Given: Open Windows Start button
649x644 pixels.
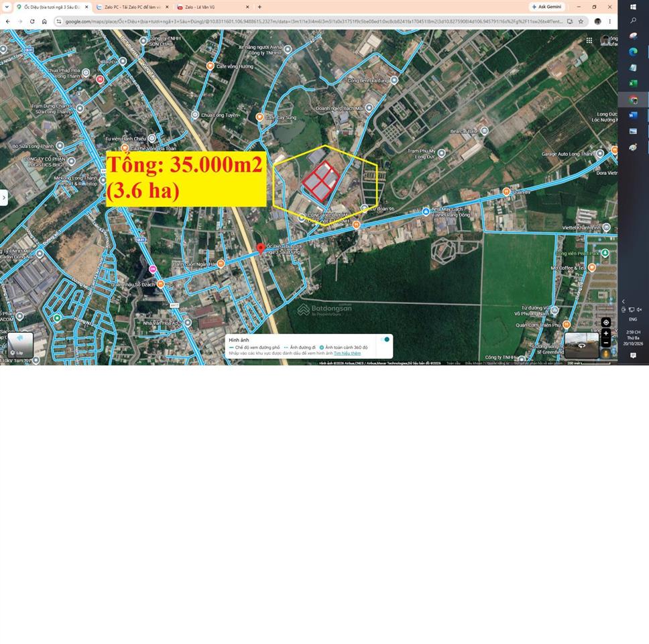Looking at the screenshot, I should tap(634, 7).
